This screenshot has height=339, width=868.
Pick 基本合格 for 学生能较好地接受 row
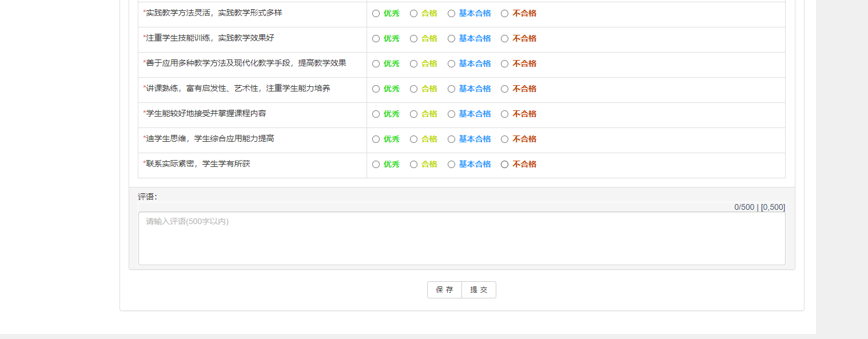451,114
